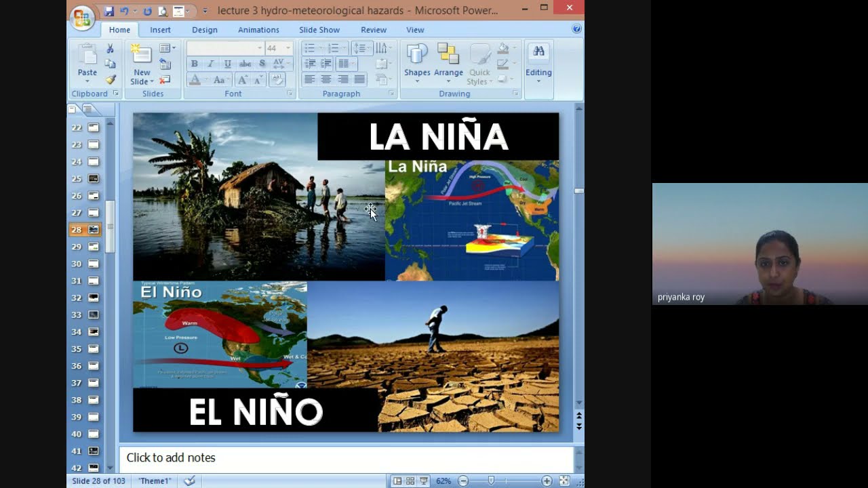Fit slide to current window
The width and height of the screenshot is (868, 488).
pos(564,481)
